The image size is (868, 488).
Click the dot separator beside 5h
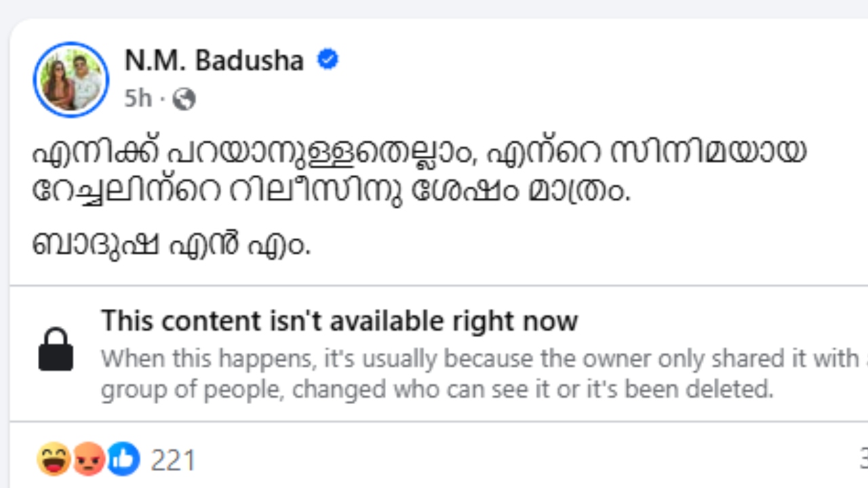click(x=162, y=100)
